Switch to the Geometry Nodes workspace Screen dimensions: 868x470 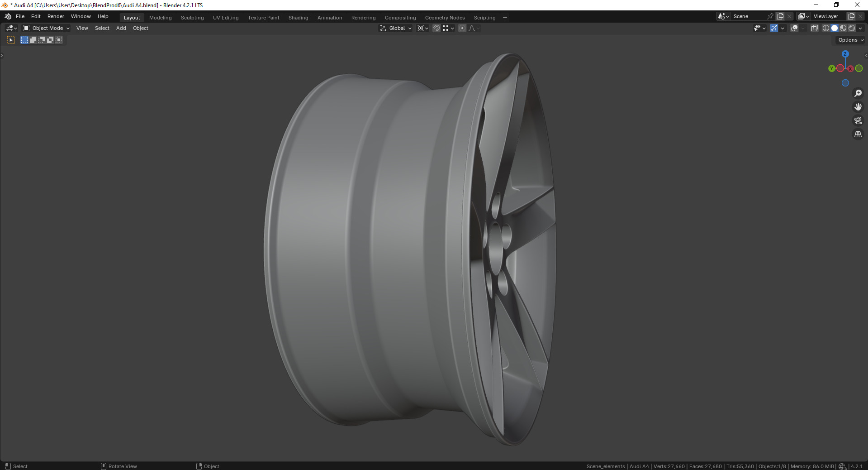pyautogui.click(x=445, y=18)
